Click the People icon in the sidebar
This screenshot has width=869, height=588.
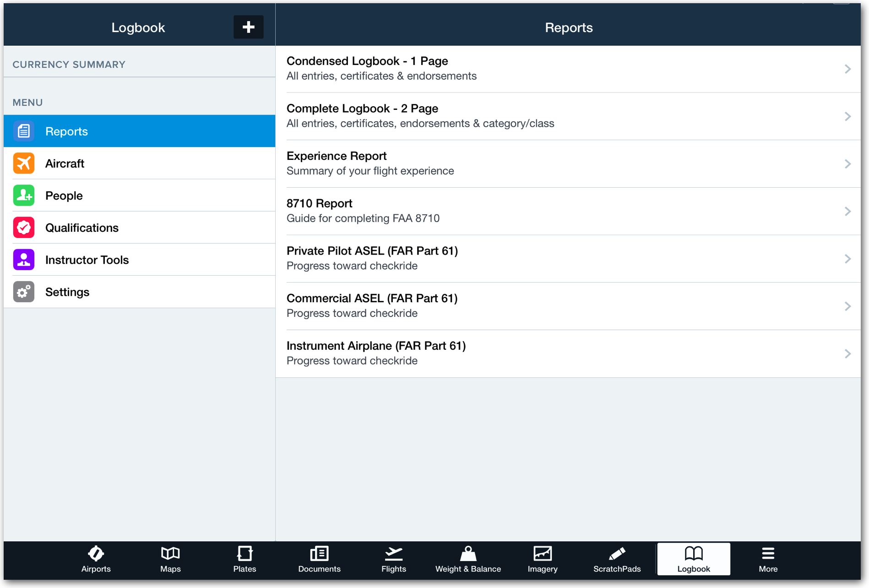pyautogui.click(x=23, y=195)
